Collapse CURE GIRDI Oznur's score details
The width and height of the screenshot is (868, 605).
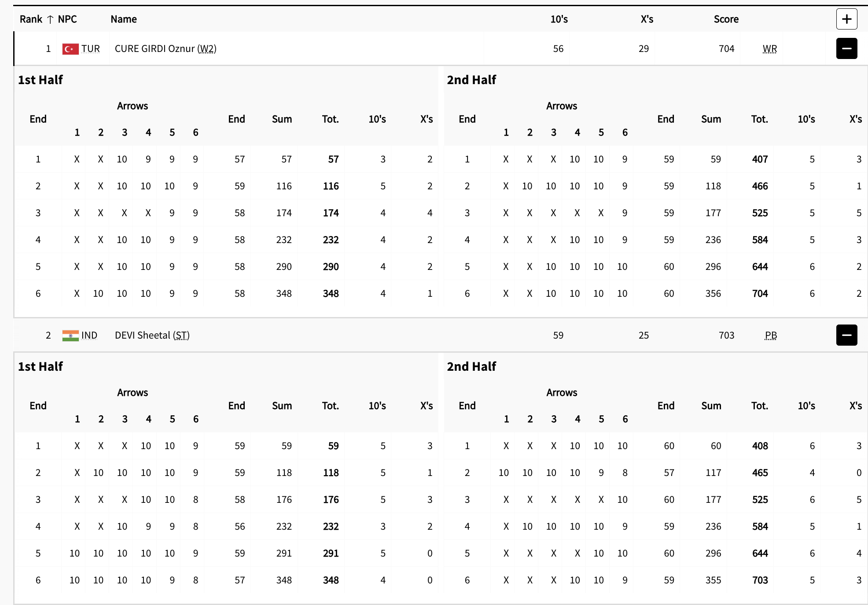click(x=846, y=48)
